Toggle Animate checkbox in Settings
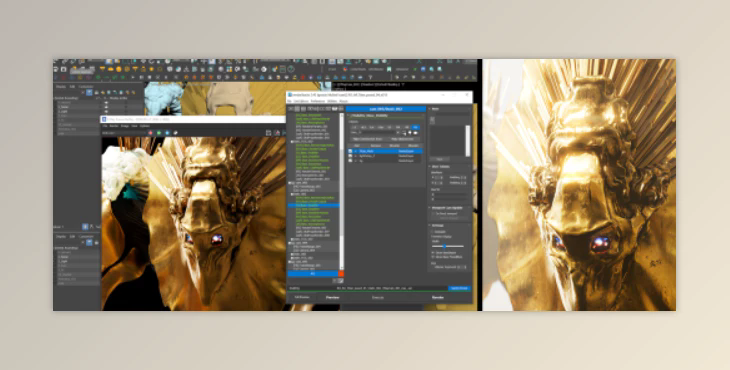Image resolution: width=730 pixels, height=370 pixels. (x=433, y=232)
